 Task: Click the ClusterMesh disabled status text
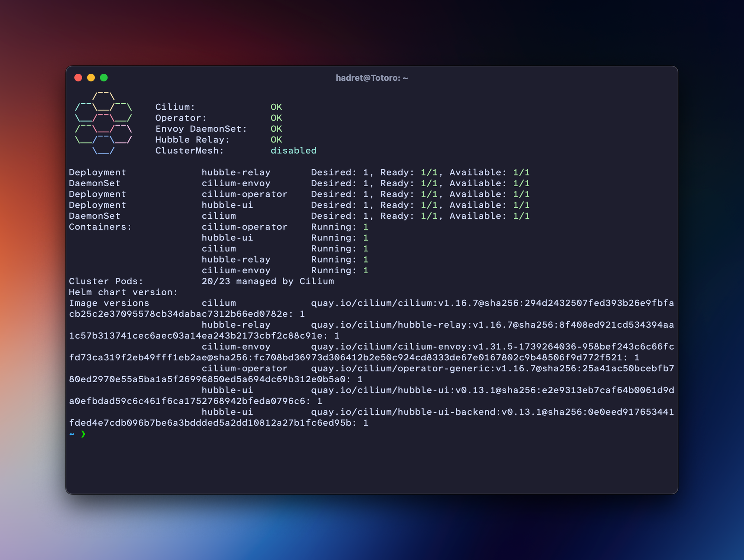click(294, 151)
